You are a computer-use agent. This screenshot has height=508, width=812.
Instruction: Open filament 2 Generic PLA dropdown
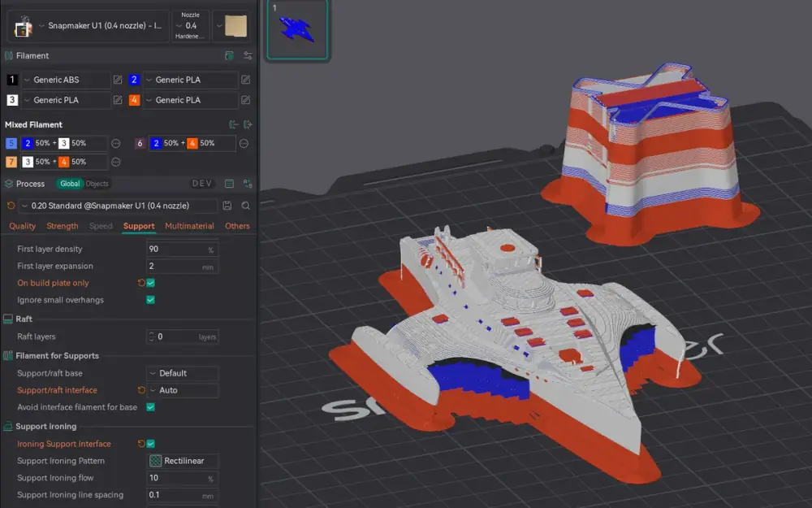pos(190,80)
